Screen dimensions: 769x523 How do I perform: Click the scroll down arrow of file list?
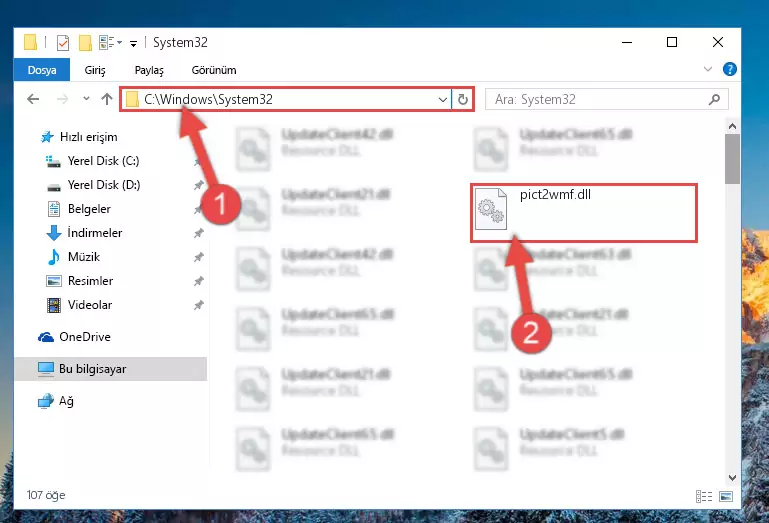(732, 477)
